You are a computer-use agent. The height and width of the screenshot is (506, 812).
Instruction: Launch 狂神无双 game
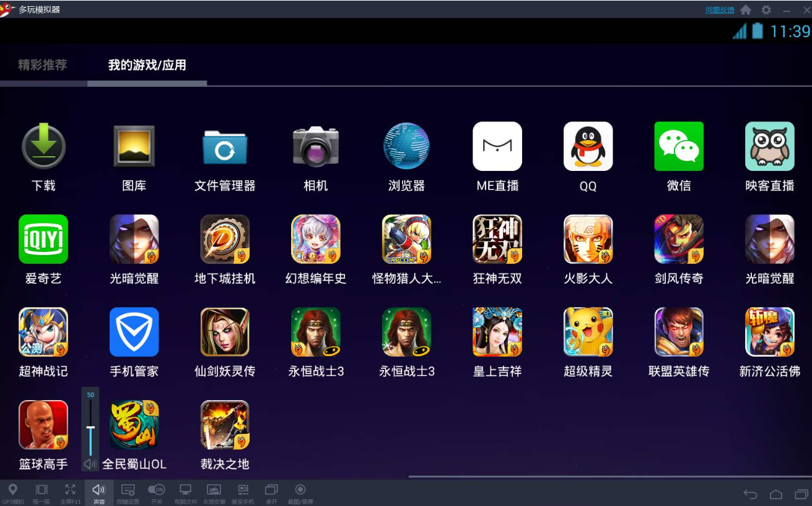[497, 239]
